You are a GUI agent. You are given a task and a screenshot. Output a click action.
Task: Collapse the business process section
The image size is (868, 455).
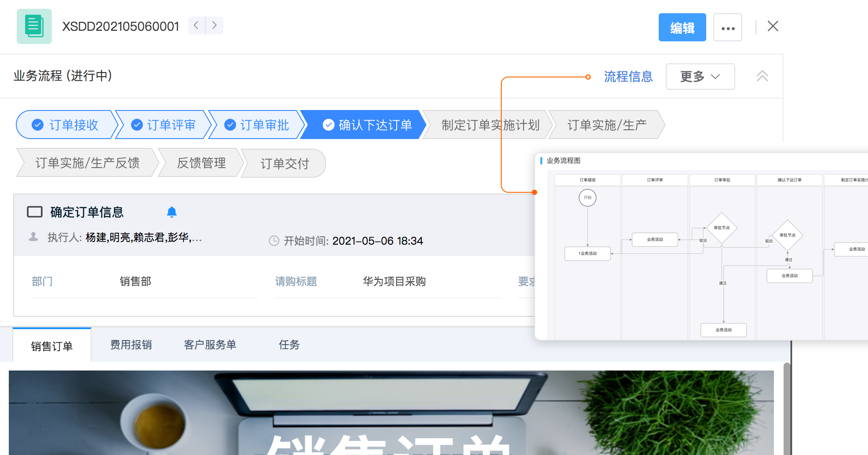pos(762,76)
